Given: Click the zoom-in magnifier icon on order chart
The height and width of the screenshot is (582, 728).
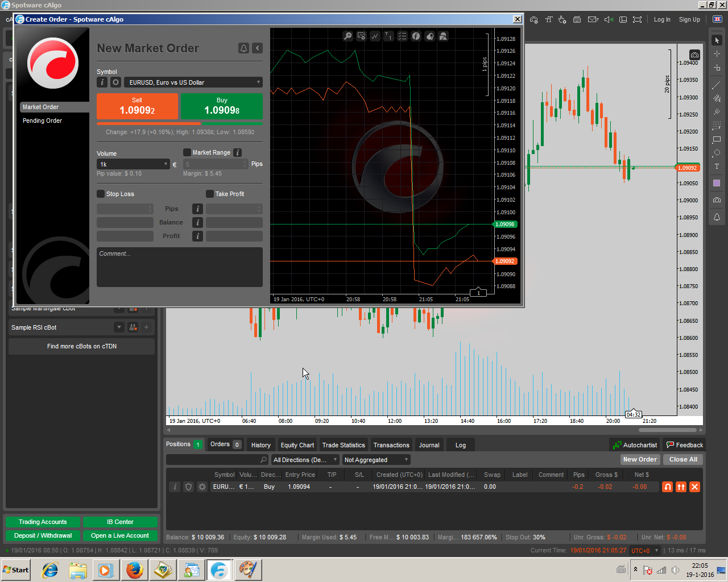Looking at the screenshot, I should click(348, 36).
